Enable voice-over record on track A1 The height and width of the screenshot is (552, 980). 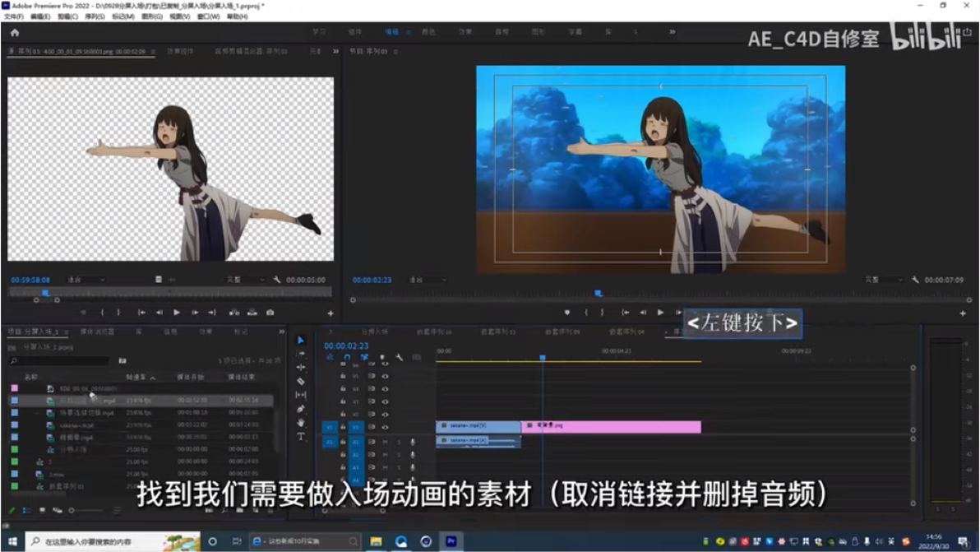tap(413, 442)
